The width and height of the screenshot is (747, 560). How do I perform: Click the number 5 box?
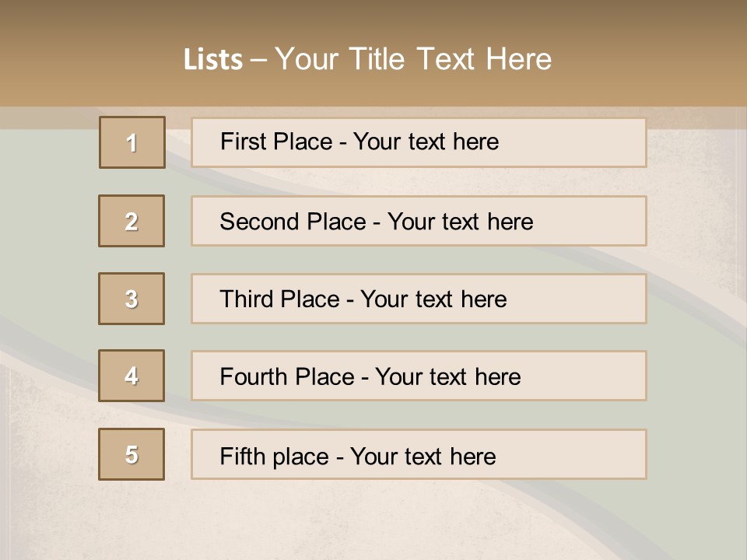click(132, 454)
